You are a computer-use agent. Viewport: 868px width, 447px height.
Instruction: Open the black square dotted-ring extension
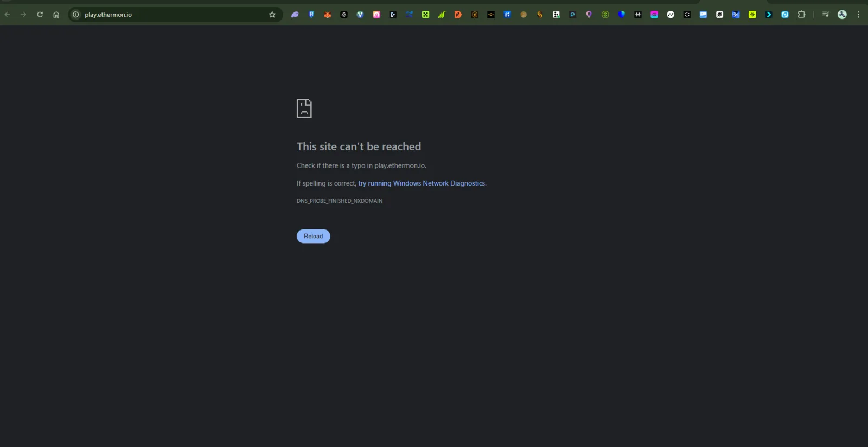[687, 15]
